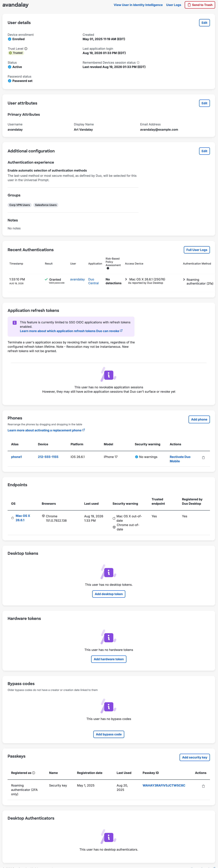The width and height of the screenshot is (218, 868).
Task: Expand the Roaming authenticator method chevron
Action: [x=184, y=280]
